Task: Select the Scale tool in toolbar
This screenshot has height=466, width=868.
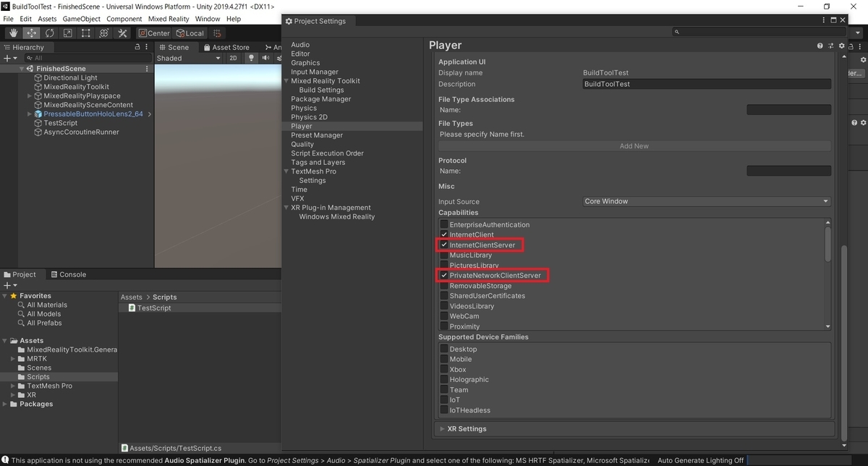Action: pyautogui.click(x=67, y=33)
